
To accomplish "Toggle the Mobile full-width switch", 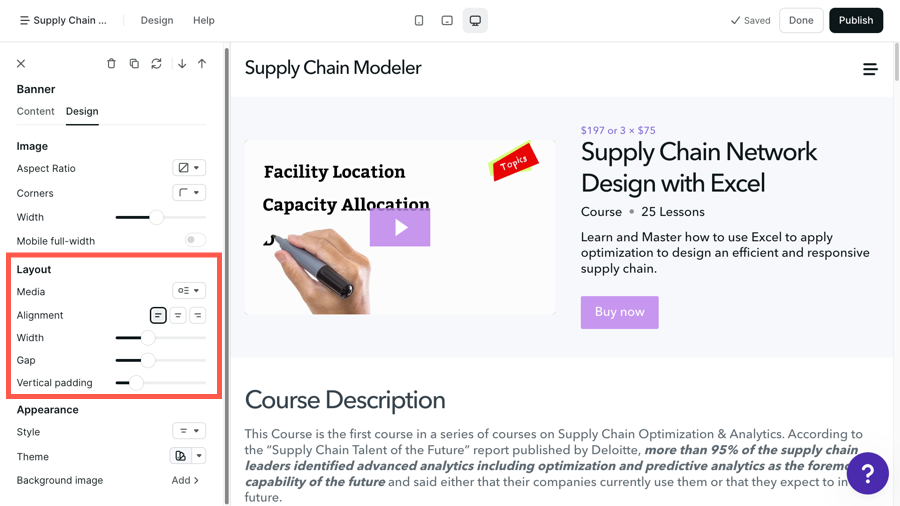I will pos(195,241).
